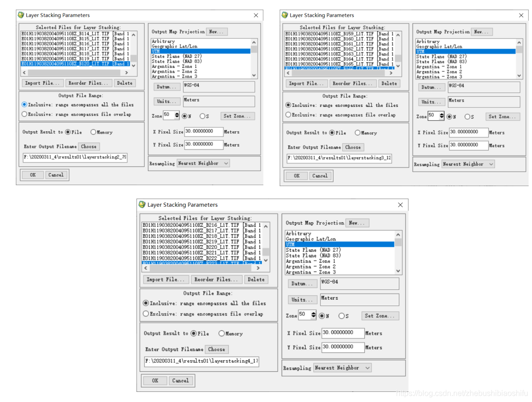The height and width of the screenshot is (402, 532).
Task: Click Datum button in bottom dialog
Action: (x=301, y=284)
